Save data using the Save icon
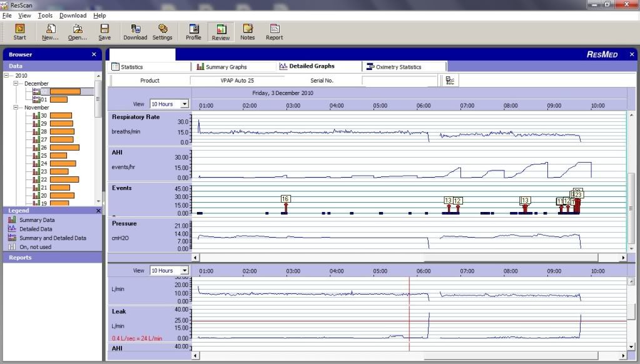The width and height of the screenshot is (640, 364). [104, 32]
